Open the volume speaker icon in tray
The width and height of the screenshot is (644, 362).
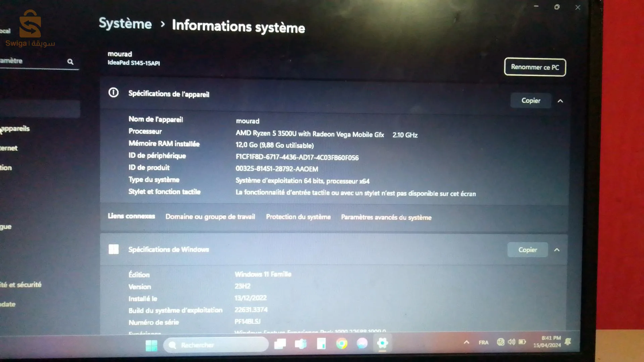coord(511,342)
